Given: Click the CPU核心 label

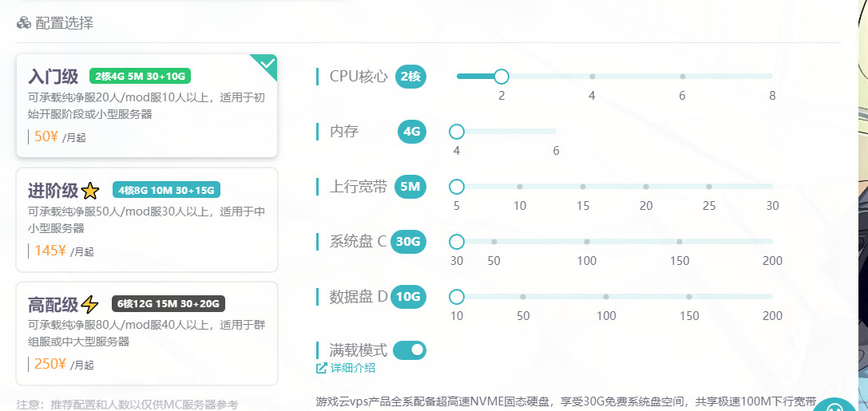Looking at the screenshot, I should [359, 77].
